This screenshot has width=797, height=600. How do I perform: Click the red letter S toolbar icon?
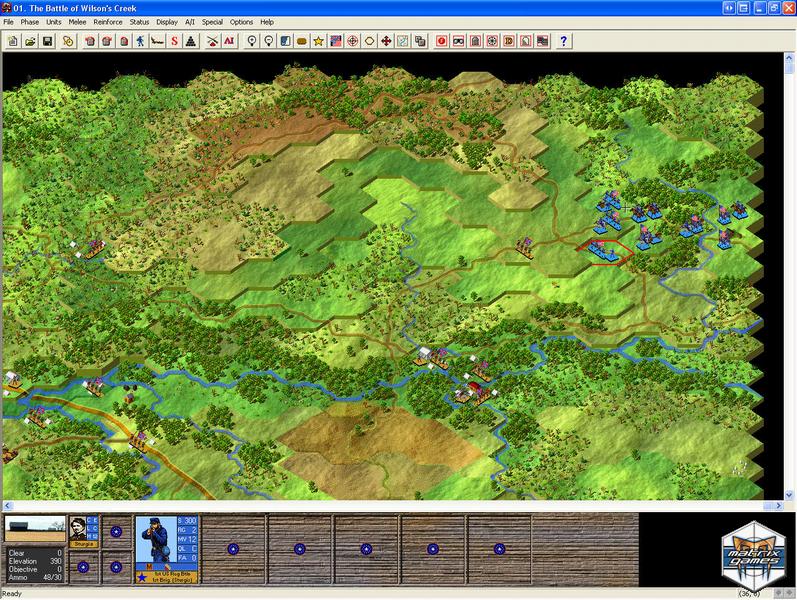[173, 41]
